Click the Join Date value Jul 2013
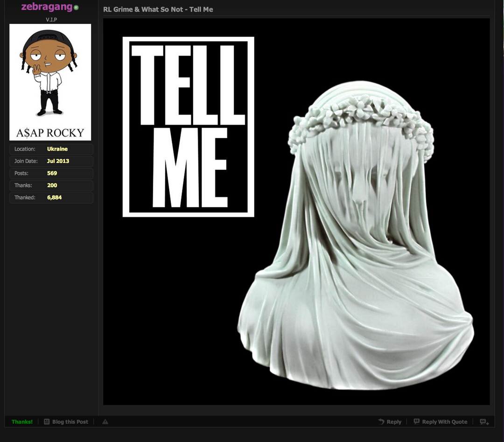Screen dimensions: 504x442 click(58, 161)
